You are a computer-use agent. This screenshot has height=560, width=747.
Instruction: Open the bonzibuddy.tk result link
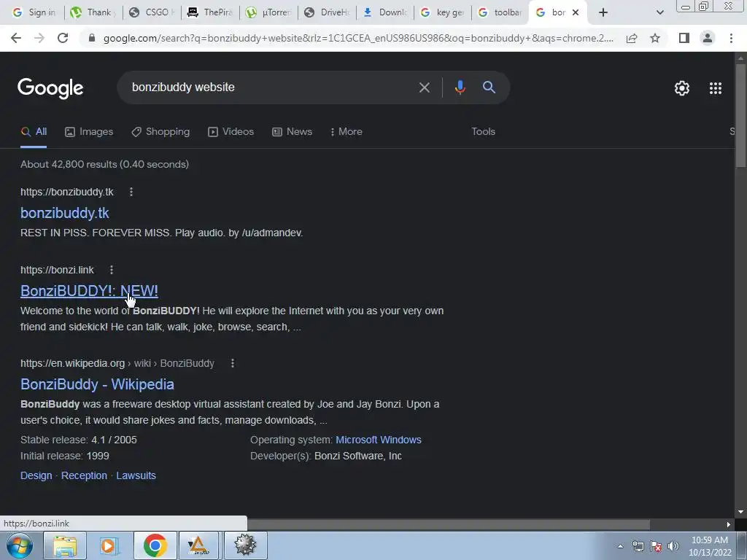coord(65,214)
